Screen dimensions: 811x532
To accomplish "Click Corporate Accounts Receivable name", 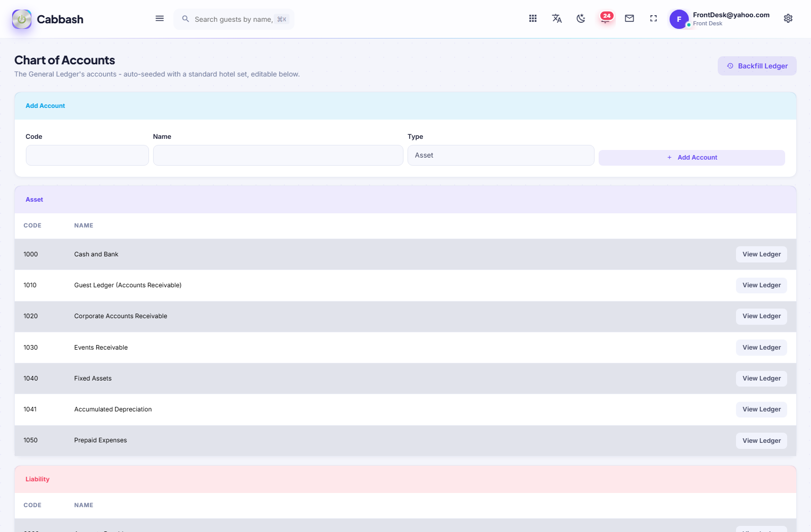I will [121, 316].
